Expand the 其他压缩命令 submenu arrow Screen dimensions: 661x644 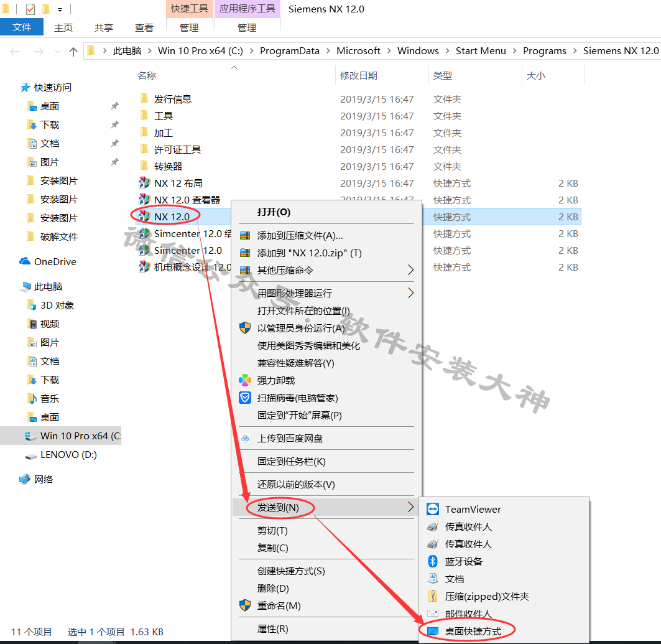(x=410, y=270)
